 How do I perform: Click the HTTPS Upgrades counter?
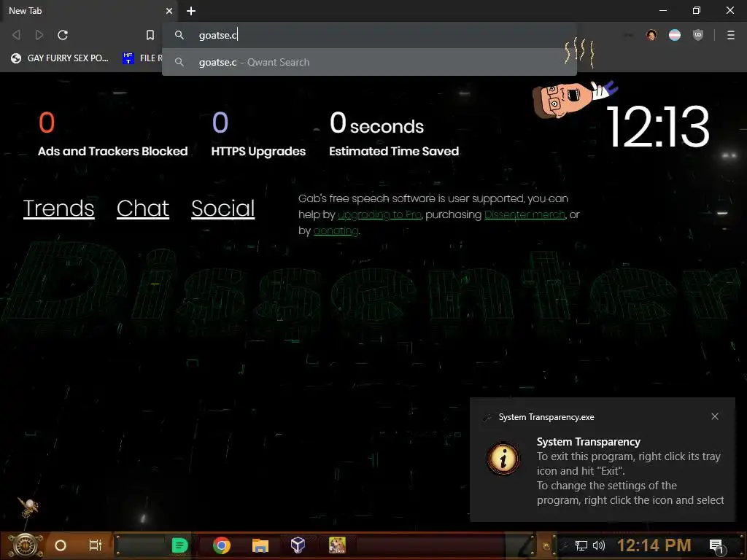(259, 134)
